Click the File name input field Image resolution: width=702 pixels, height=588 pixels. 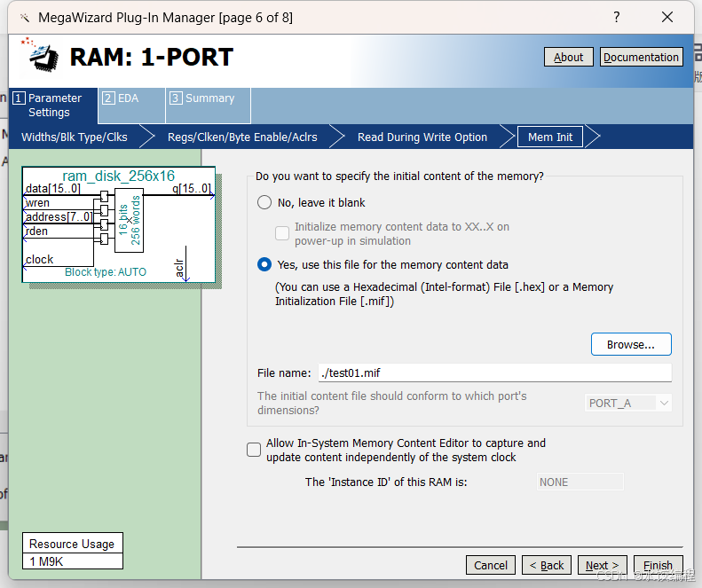coord(494,372)
